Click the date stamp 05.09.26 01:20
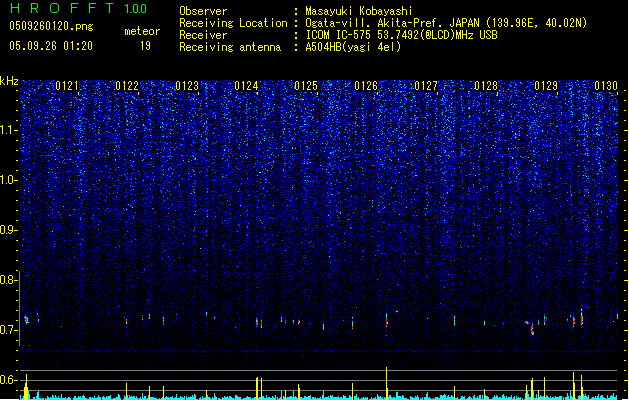The height and width of the screenshot is (400, 629). [51, 46]
